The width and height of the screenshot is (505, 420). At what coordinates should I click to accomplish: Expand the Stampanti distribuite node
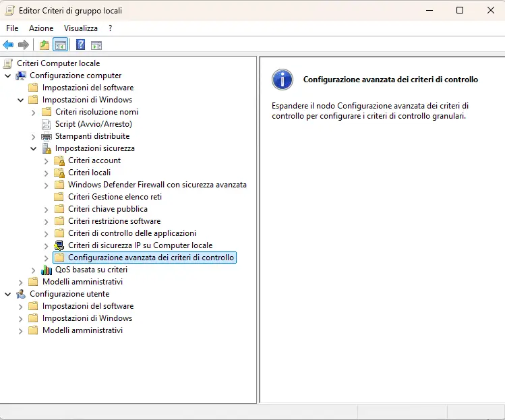click(34, 137)
